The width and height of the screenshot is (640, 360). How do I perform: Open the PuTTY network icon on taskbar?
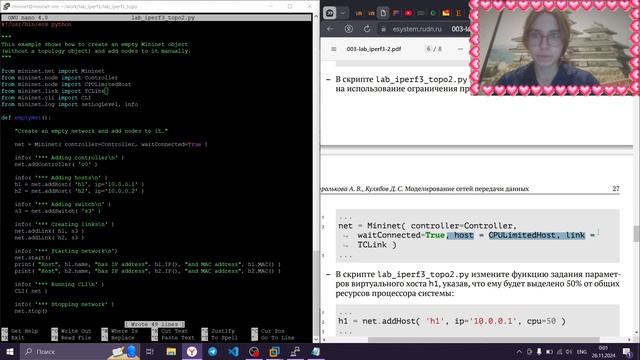pyautogui.click(x=295, y=351)
